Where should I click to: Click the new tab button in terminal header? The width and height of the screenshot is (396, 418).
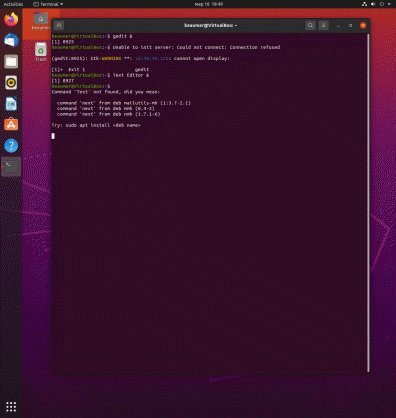(59, 25)
